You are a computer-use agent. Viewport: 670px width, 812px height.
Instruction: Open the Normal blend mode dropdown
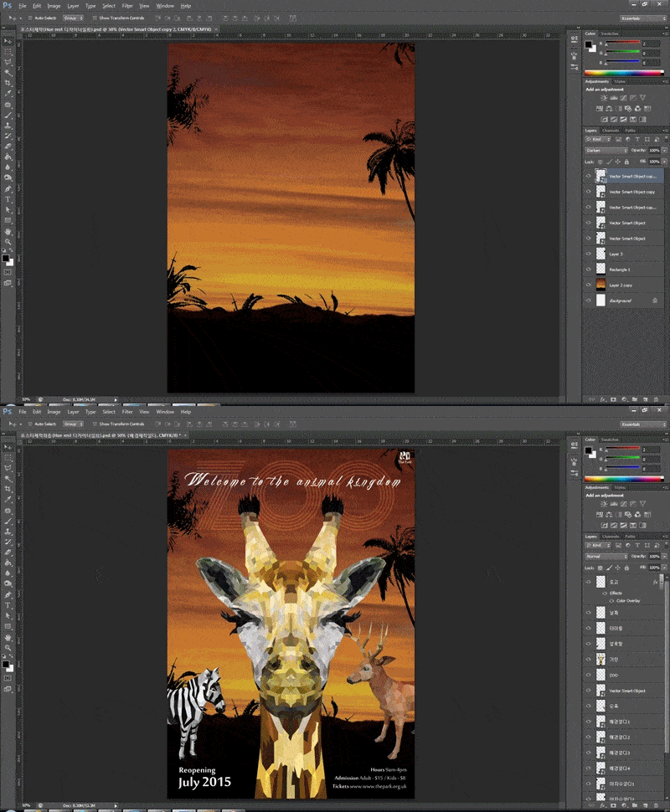click(x=606, y=557)
